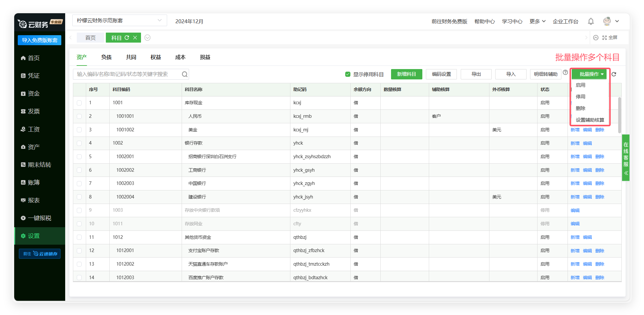644x315 pixels.
Task: Click the 新增科目 button
Action: (406, 74)
